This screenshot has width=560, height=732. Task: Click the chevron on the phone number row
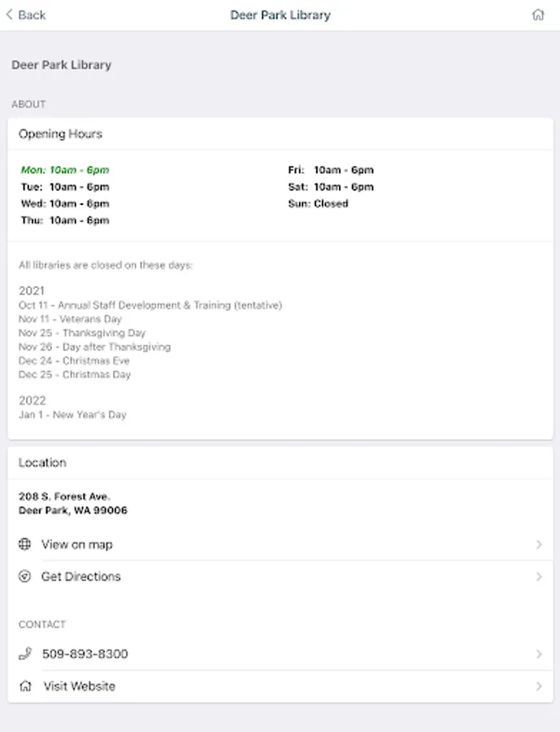click(x=539, y=654)
